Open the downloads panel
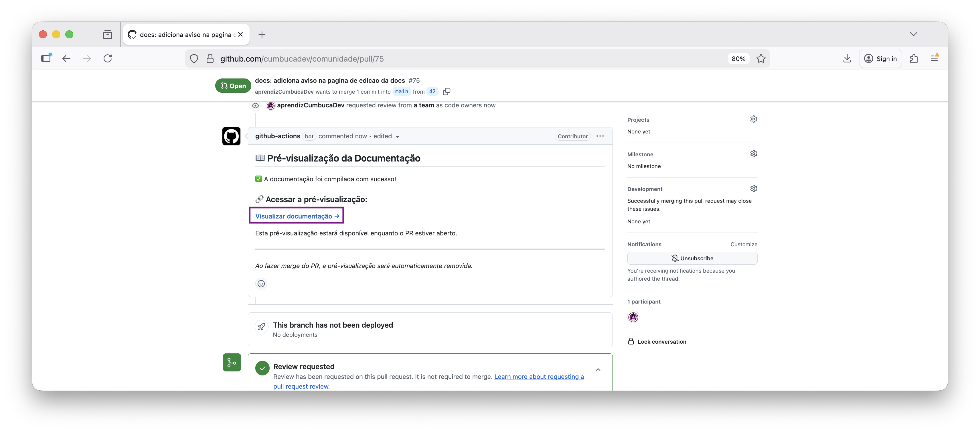980x433 pixels. [x=847, y=58]
